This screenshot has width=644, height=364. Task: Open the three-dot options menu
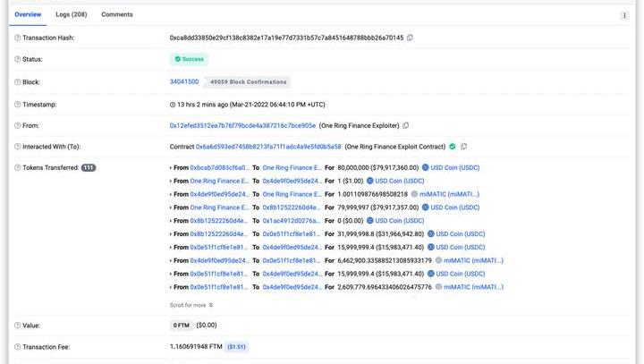(x=624, y=15)
